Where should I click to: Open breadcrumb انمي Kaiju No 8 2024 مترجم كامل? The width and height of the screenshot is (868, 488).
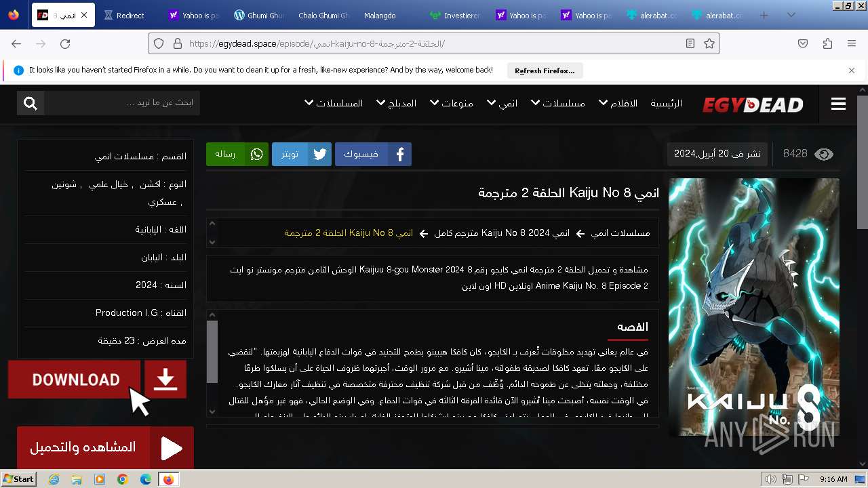[502, 233]
